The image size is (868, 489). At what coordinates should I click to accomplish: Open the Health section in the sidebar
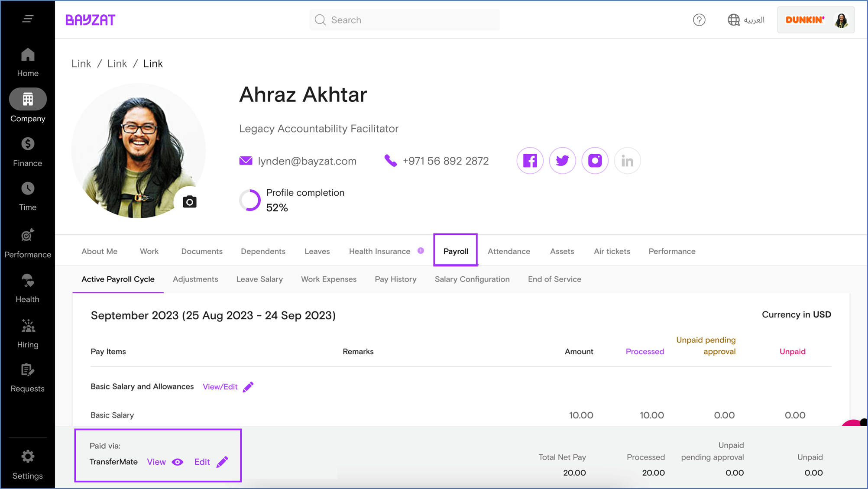(x=28, y=288)
